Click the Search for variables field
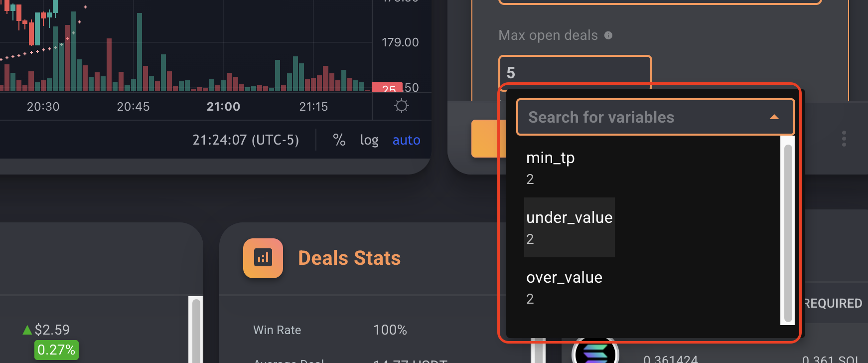The height and width of the screenshot is (363, 868). tap(655, 117)
